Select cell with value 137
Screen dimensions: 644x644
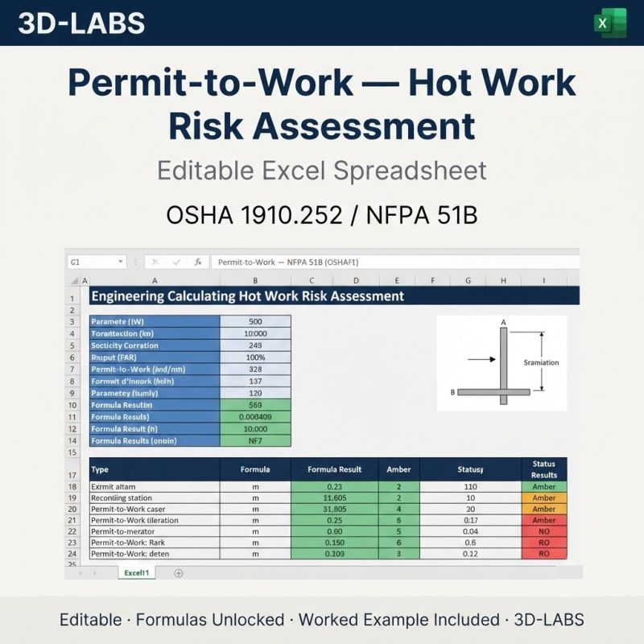click(255, 381)
